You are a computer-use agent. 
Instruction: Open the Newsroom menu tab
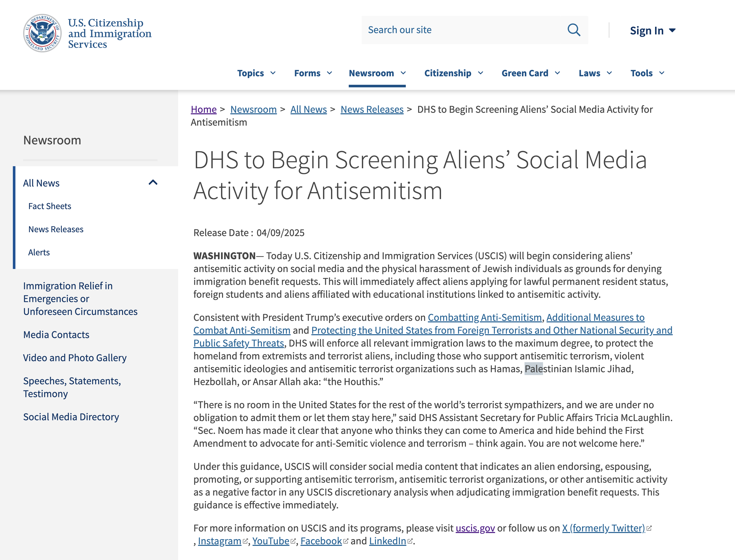pos(377,73)
